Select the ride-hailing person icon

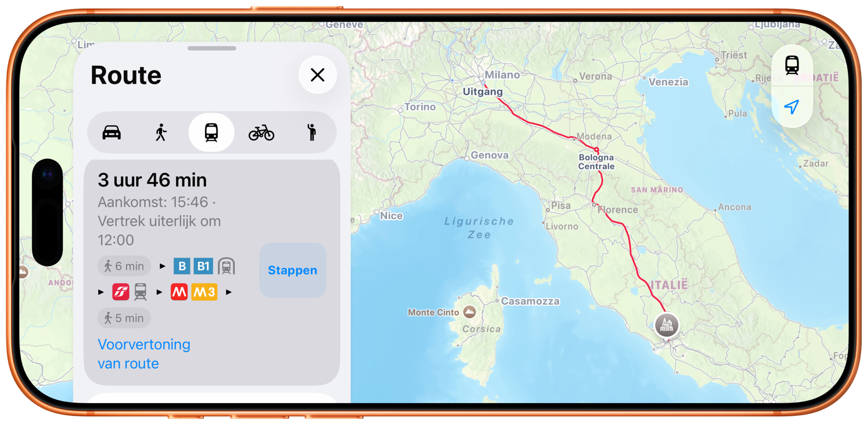[311, 132]
